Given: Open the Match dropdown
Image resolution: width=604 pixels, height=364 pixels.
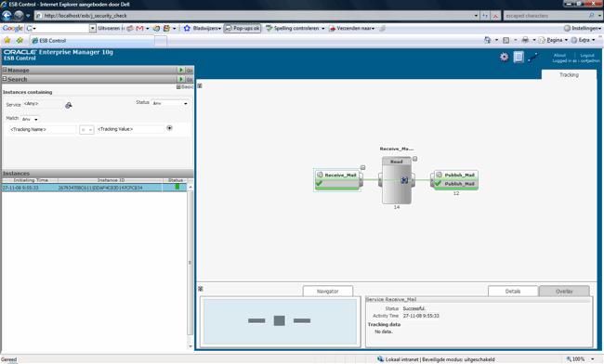Looking at the screenshot, I should coord(30,119).
